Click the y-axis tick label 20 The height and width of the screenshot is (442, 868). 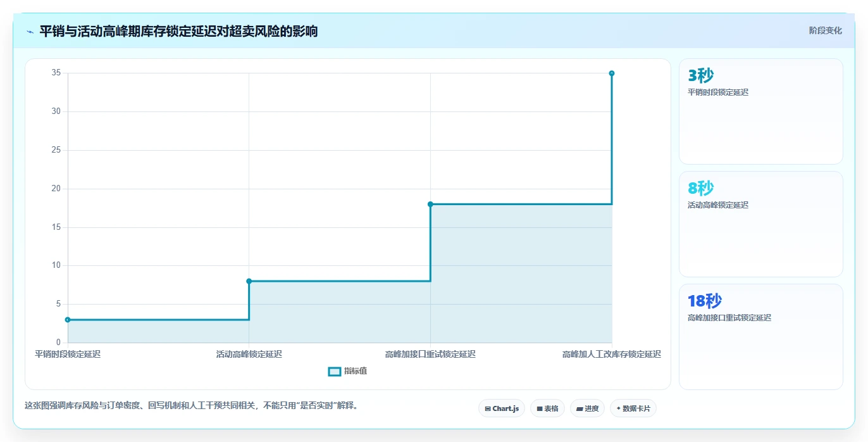pyautogui.click(x=56, y=189)
